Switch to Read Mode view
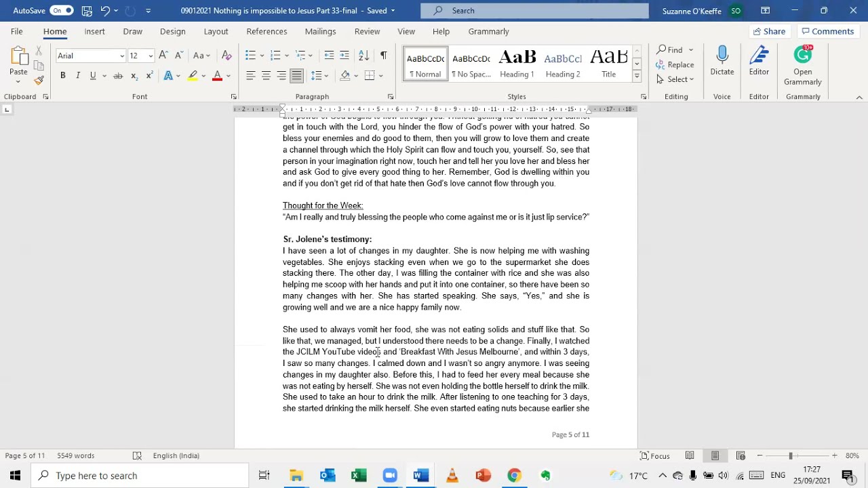Image resolution: width=868 pixels, height=488 pixels. point(690,455)
